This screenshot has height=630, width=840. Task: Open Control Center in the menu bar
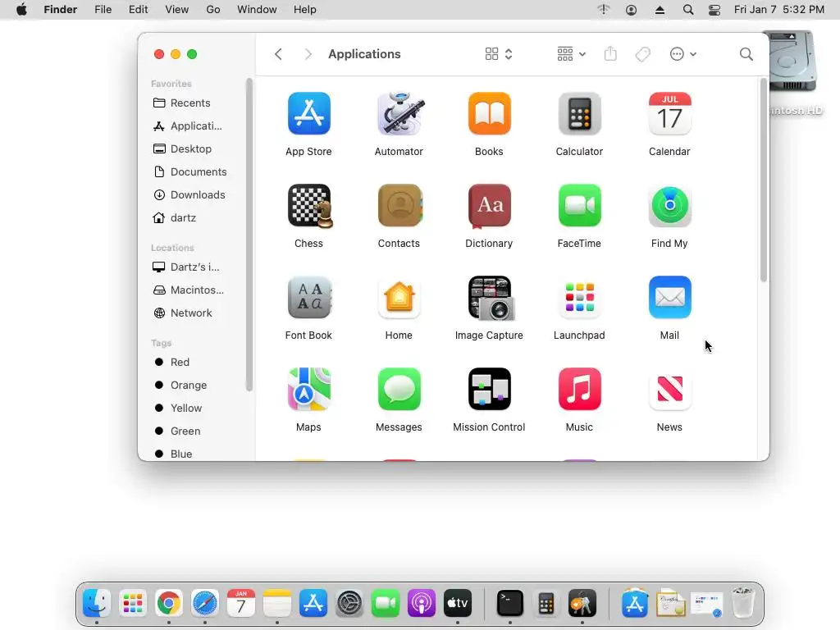[714, 10]
